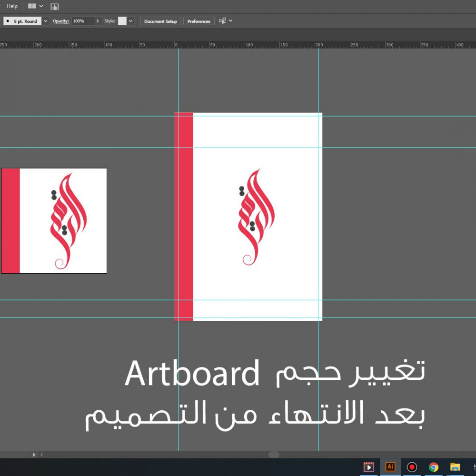The width and height of the screenshot is (476, 476).
Task: Click the Document Setup button
Action: [160, 21]
